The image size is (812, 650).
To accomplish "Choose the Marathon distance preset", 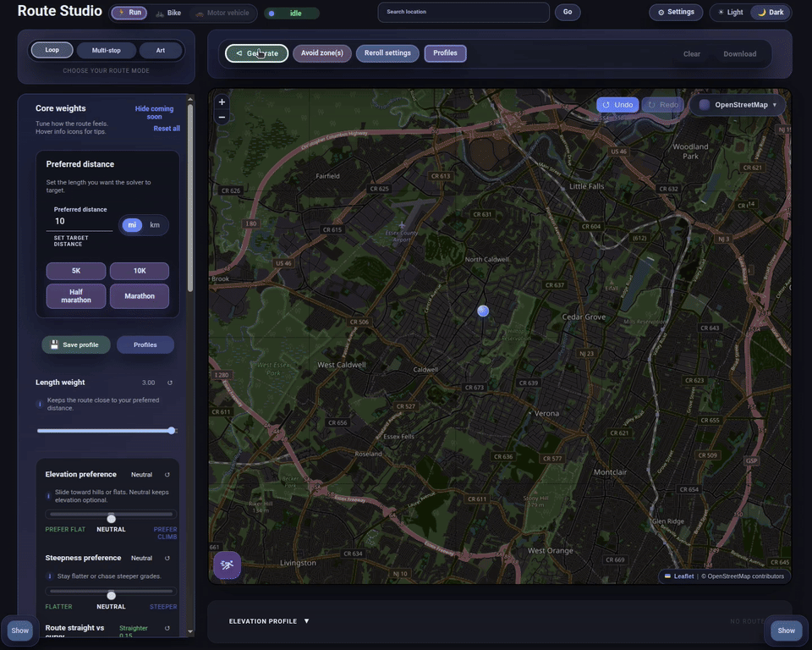I will tap(140, 296).
